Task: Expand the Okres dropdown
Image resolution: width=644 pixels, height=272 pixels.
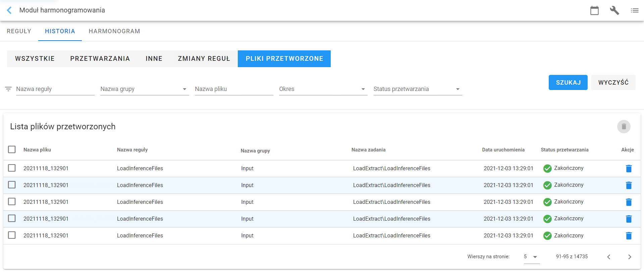Action: (x=323, y=89)
